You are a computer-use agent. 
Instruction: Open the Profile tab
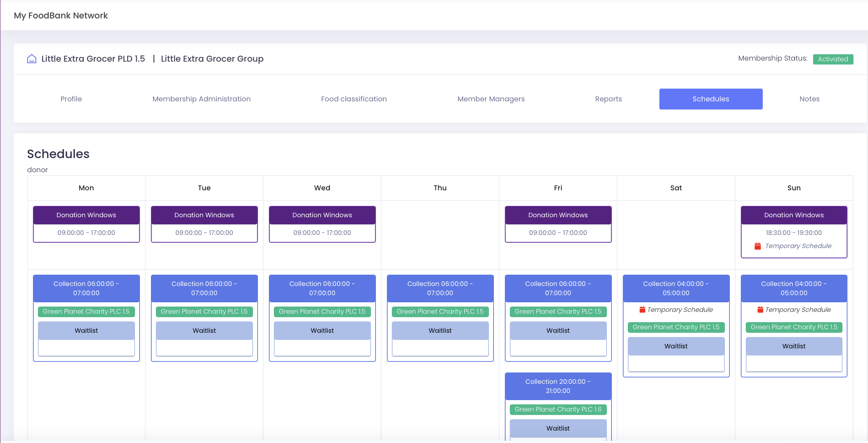point(71,99)
